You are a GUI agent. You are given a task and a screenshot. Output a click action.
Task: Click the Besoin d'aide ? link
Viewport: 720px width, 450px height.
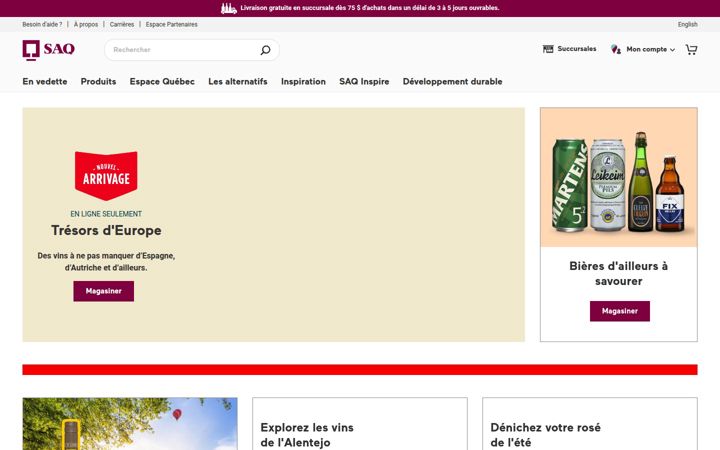coord(42,24)
